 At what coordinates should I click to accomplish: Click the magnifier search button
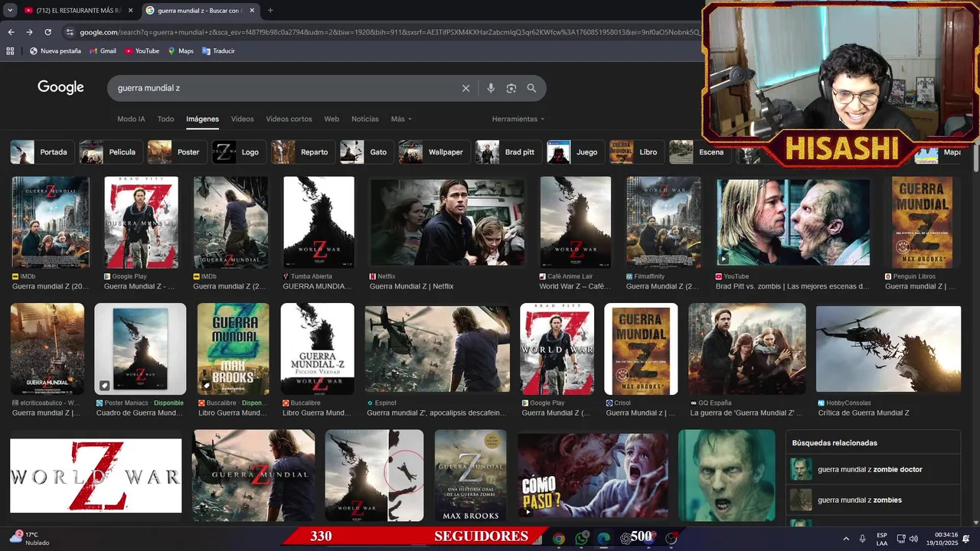[x=531, y=88]
